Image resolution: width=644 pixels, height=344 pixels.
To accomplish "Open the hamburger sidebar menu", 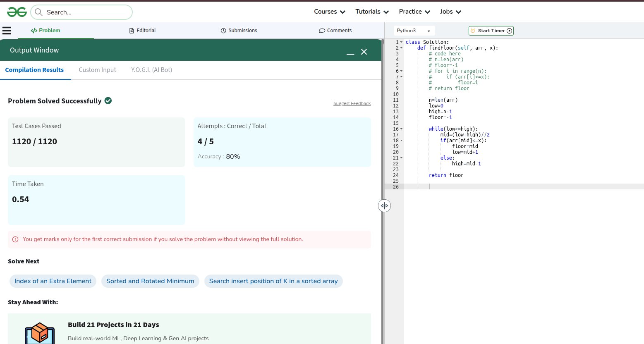I will click(x=7, y=31).
